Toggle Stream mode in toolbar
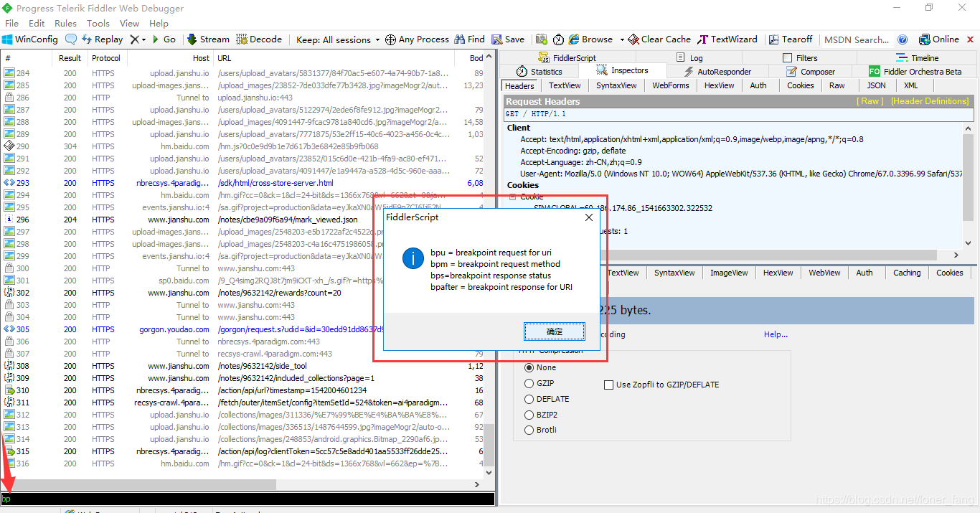The image size is (980, 513). [x=208, y=39]
